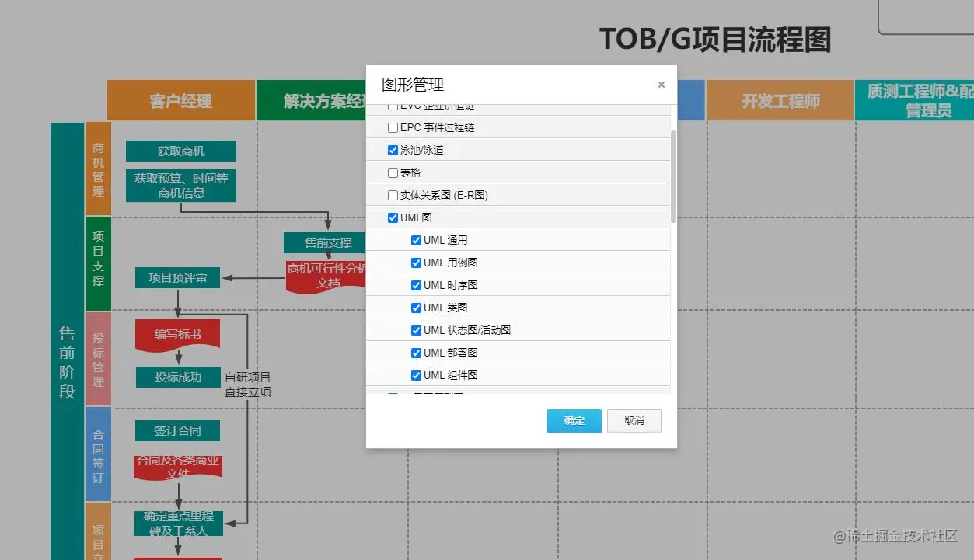Cancel the dialog with 取消
Screen dimensions: 974x560
tap(634, 420)
